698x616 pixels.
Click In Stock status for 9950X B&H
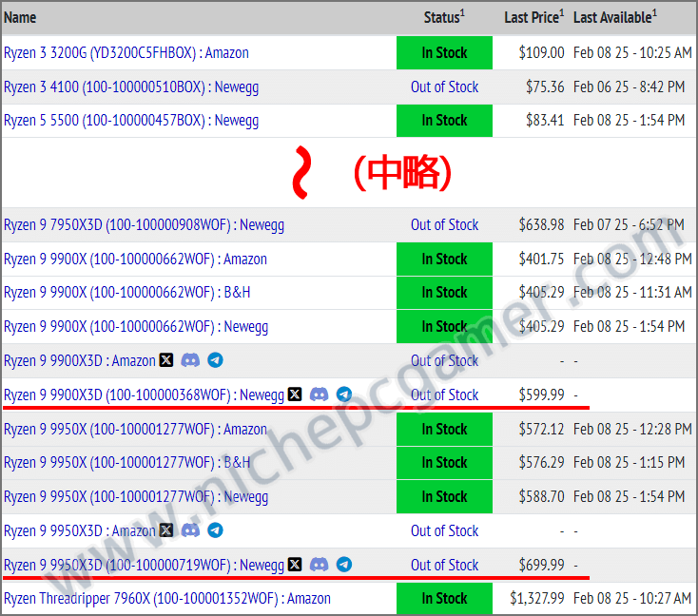pos(444,462)
